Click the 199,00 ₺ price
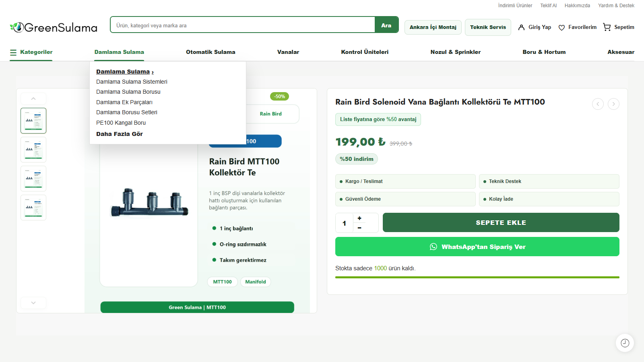This screenshot has height=362, width=644. pyautogui.click(x=360, y=142)
